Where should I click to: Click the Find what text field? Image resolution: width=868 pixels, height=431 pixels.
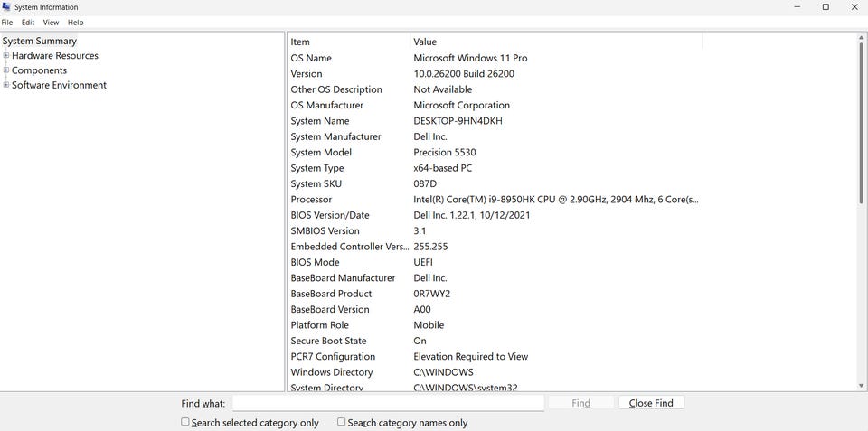tap(388, 403)
